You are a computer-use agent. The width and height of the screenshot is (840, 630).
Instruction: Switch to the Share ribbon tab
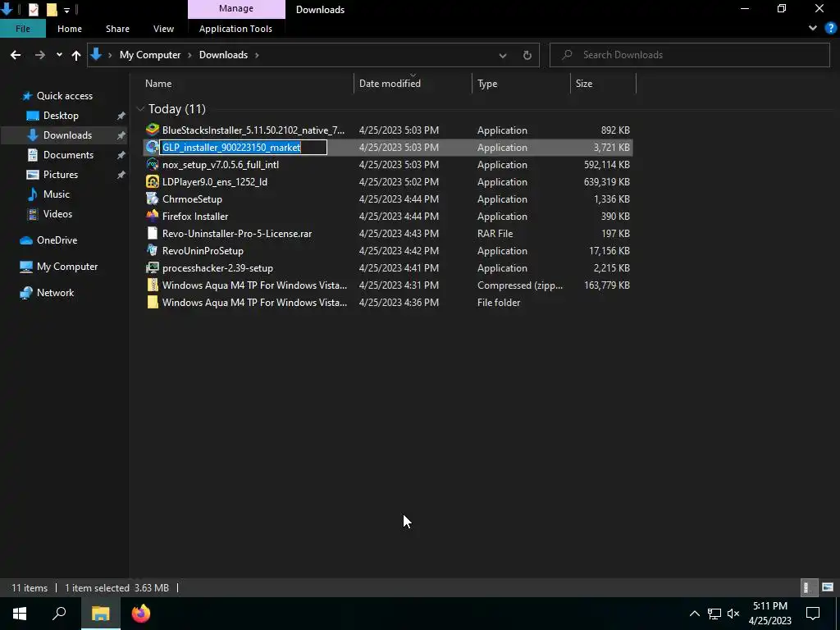pos(117,29)
